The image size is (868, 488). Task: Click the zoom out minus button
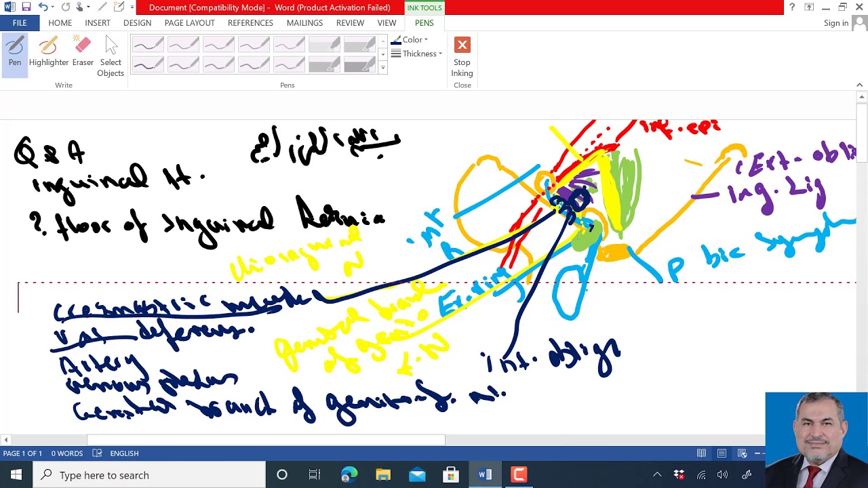click(x=757, y=453)
